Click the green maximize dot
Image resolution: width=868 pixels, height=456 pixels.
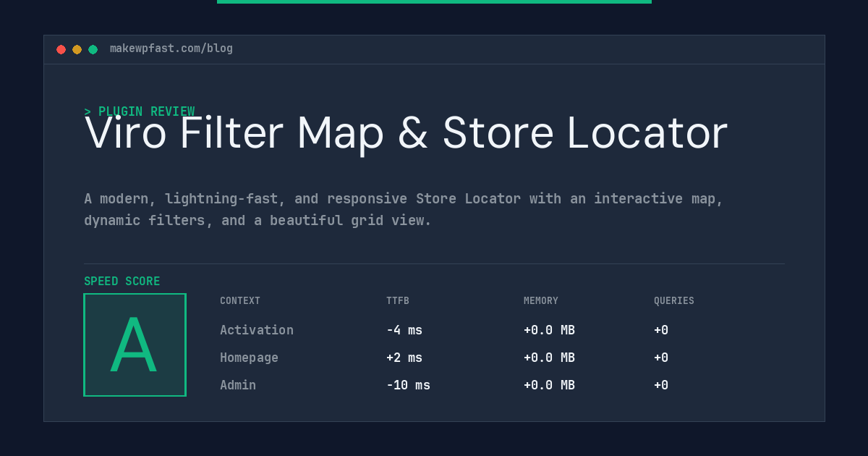[x=93, y=49]
